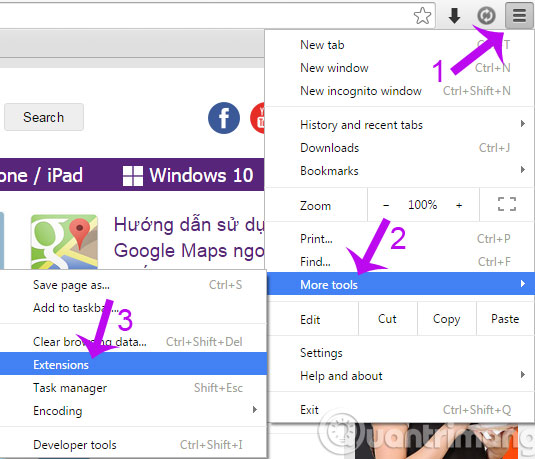
Task: Open New incognito window
Action: 399,91
